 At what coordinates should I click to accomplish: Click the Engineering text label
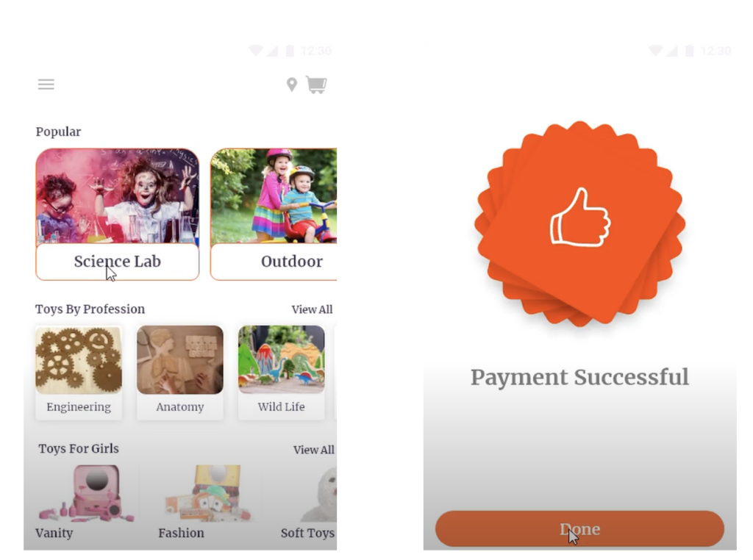coord(79,407)
